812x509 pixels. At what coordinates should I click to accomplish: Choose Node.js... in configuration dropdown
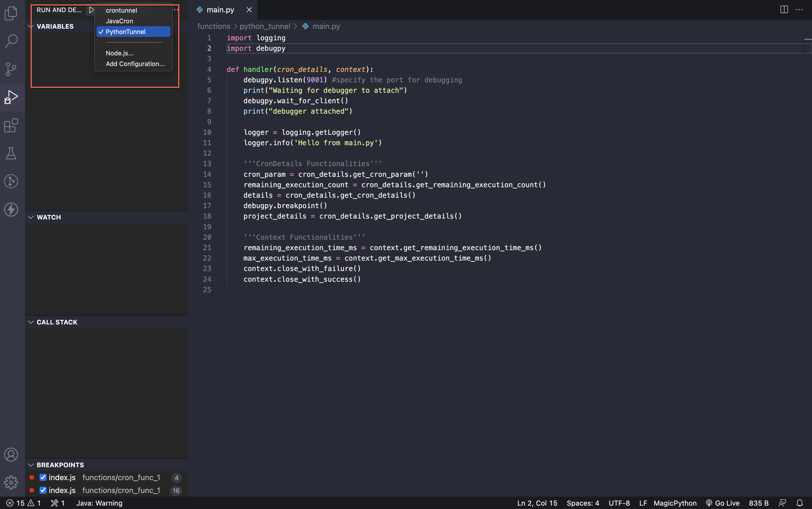tap(133, 53)
